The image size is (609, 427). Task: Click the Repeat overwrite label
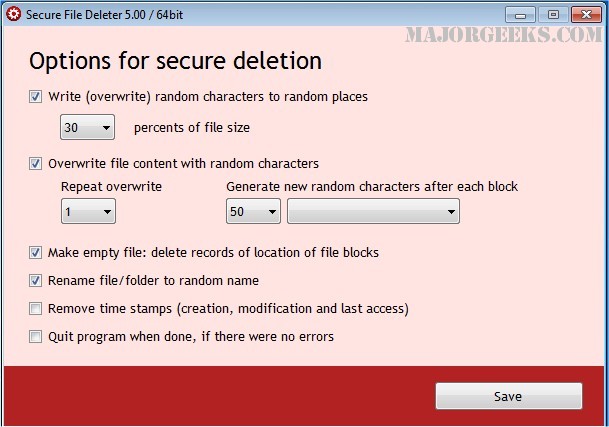tap(111, 187)
